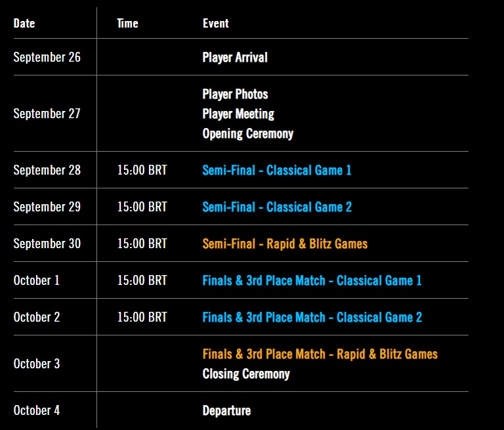
Task: Click the Semi-Final - Classical Game 1 link
Action: (x=276, y=170)
